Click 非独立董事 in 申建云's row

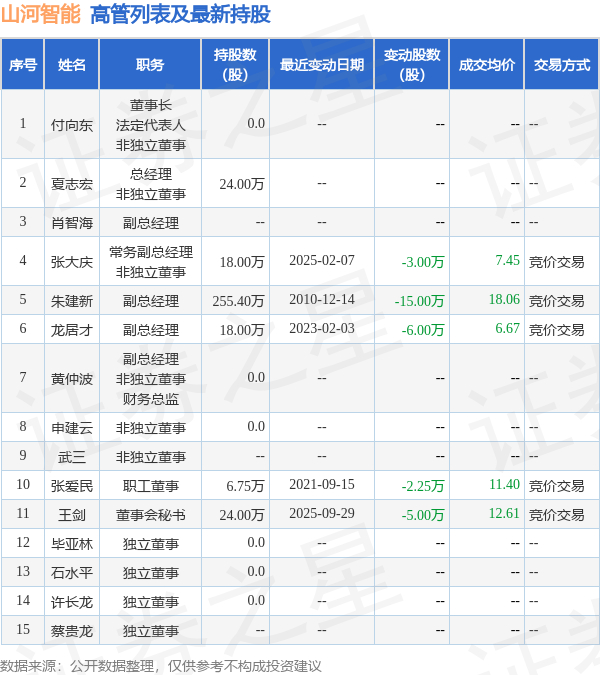[151, 427]
